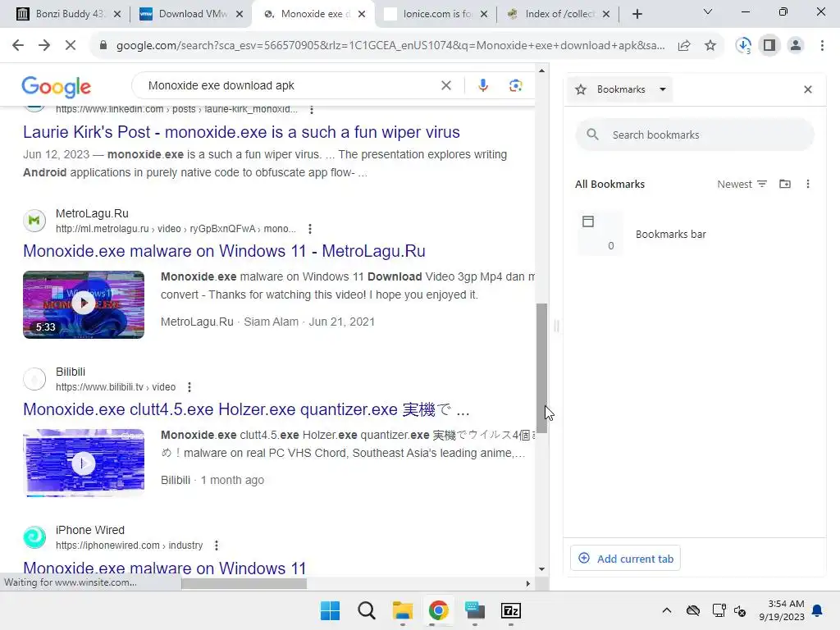Go back to the previous page

(x=18, y=46)
